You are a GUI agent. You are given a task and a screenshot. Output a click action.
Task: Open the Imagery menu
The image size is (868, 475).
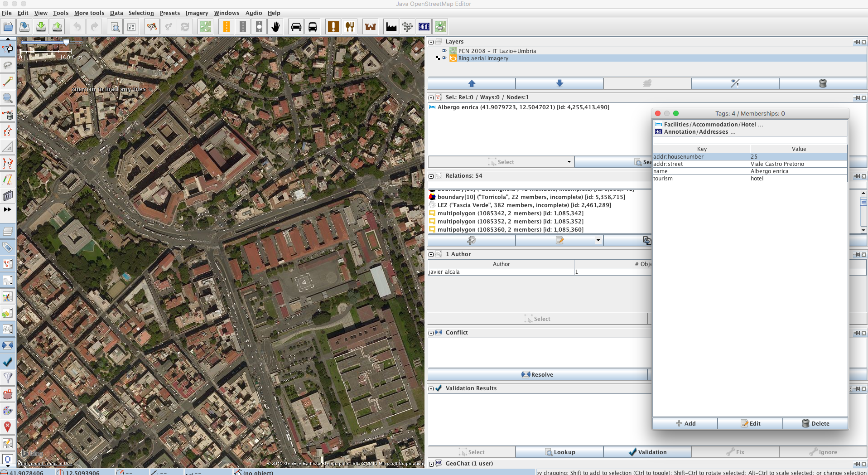(x=197, y=13)
